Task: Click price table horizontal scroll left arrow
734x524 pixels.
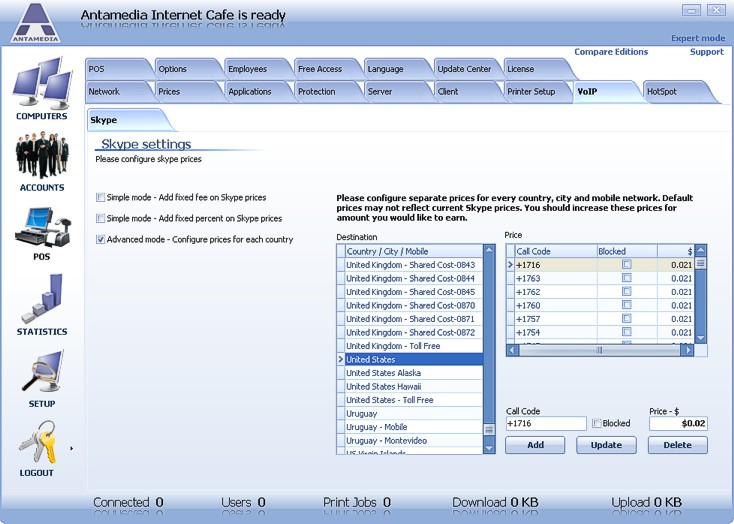Action: [512, 350]
